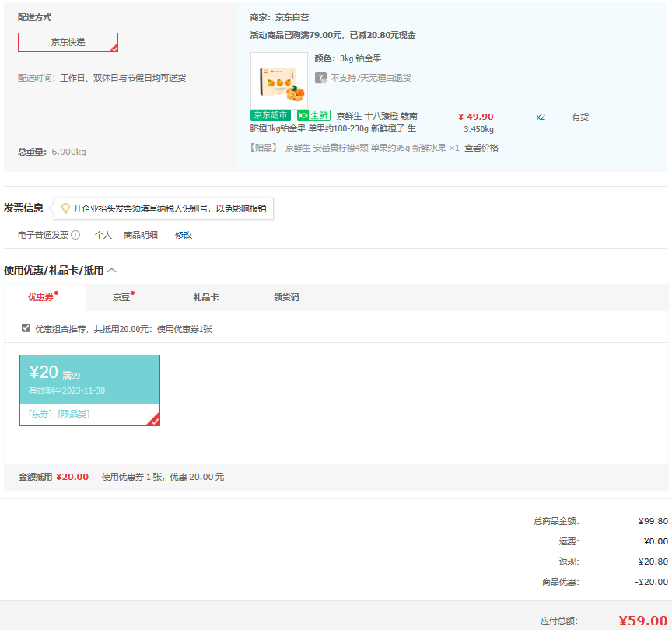This screenshot has width=672, height=630.
Task: Click product price ¥ 49.90
Action: tap(475, 117)
